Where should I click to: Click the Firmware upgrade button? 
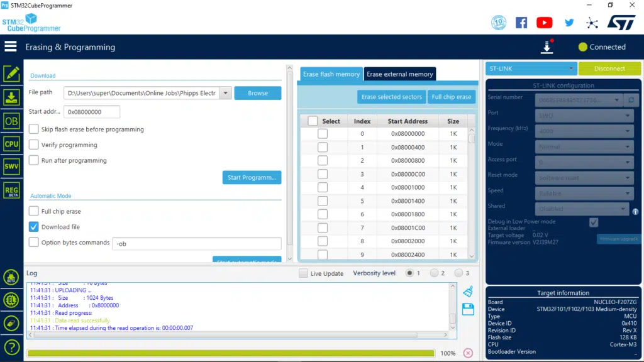pyautogui.click(x=619, y=239)
